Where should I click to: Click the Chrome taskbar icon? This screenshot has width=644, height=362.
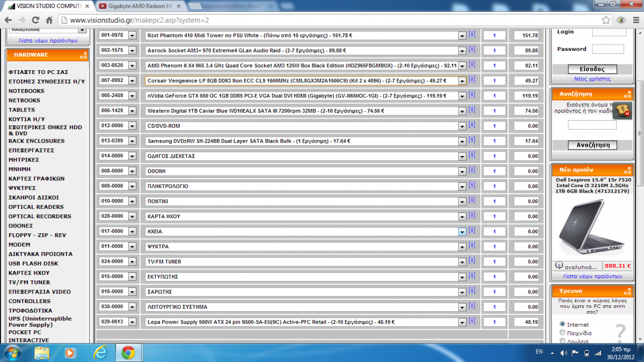[x=128, y=352]
